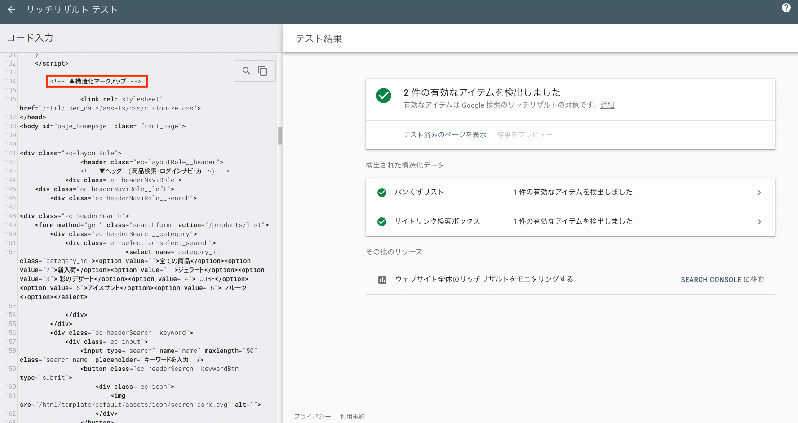Click the ウェブサイト全体のリッチリザルトをモニタリングする text
The image size is (798, 423).
point(484,279)
